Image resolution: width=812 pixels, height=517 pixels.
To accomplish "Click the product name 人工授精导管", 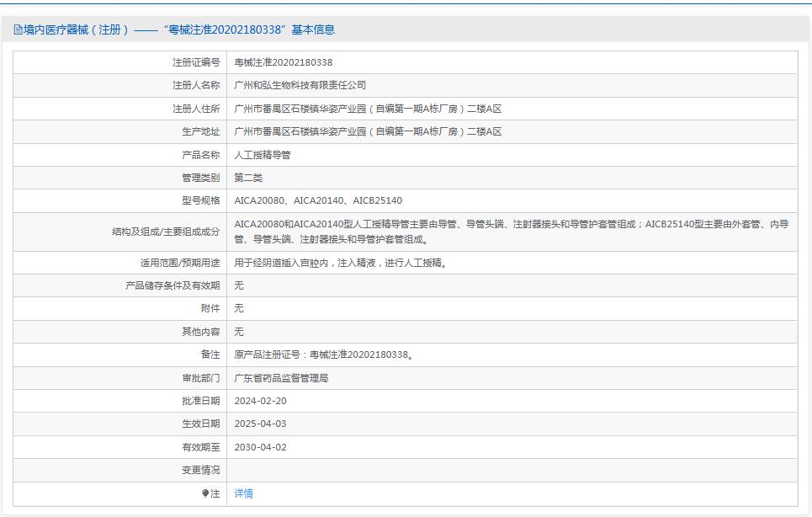I will (262, 155).
